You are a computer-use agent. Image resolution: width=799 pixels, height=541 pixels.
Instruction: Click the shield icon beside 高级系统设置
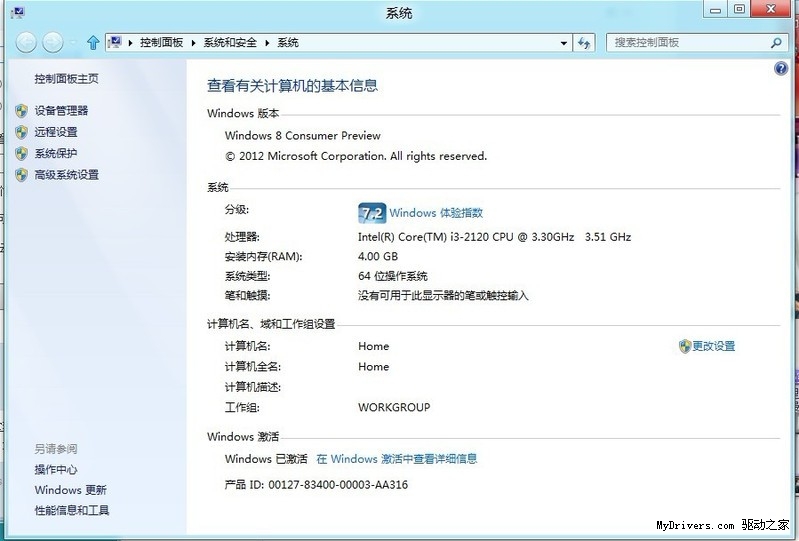[21, 175]
